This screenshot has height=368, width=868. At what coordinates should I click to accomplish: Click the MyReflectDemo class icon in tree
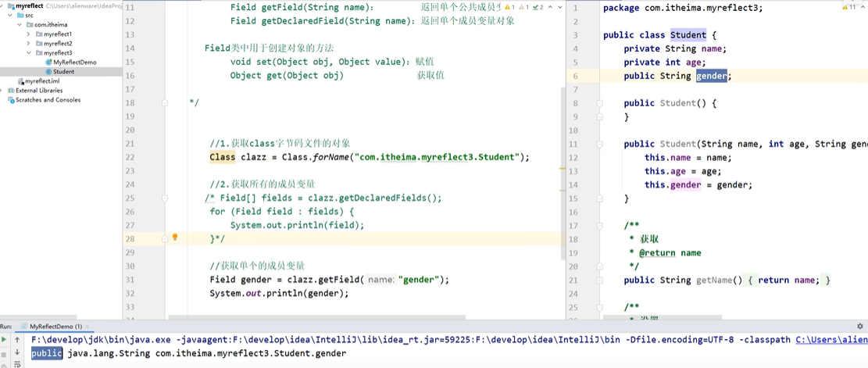point(48,62)
